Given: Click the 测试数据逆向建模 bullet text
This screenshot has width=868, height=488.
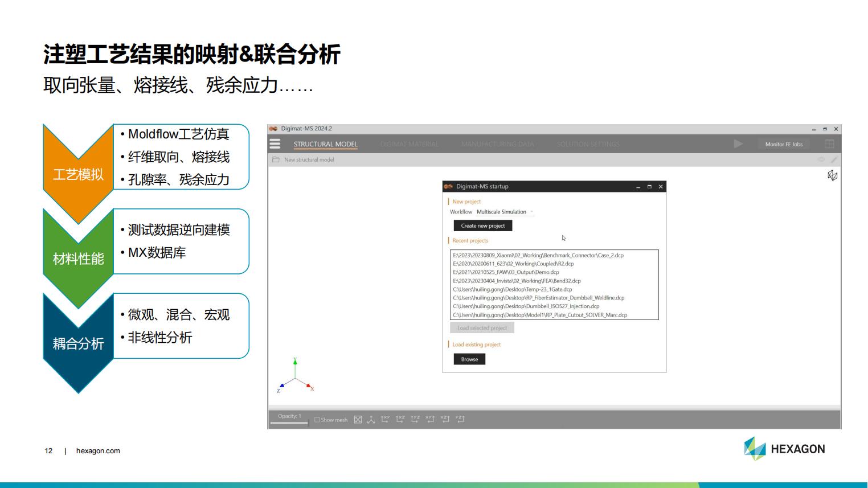Looking at the screenshot, I should pos(179,230).
